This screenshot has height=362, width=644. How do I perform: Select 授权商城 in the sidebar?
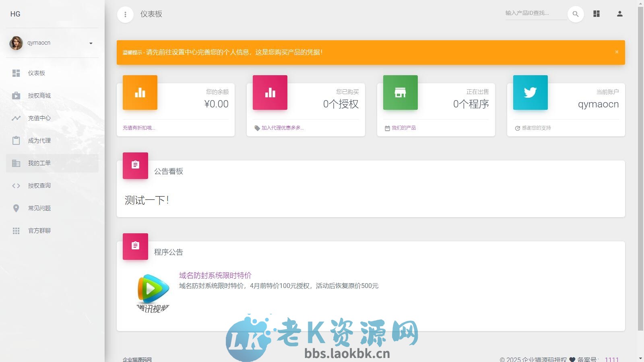[39, 95]
